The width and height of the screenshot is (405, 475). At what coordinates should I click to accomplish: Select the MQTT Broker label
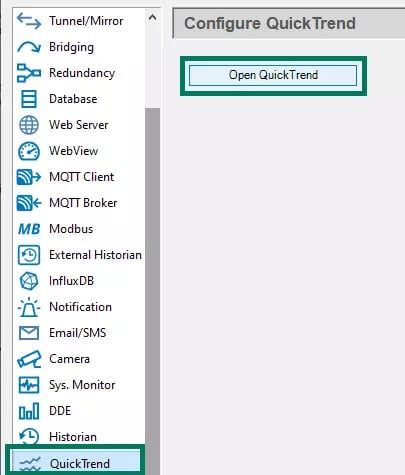tap(83, 203)
